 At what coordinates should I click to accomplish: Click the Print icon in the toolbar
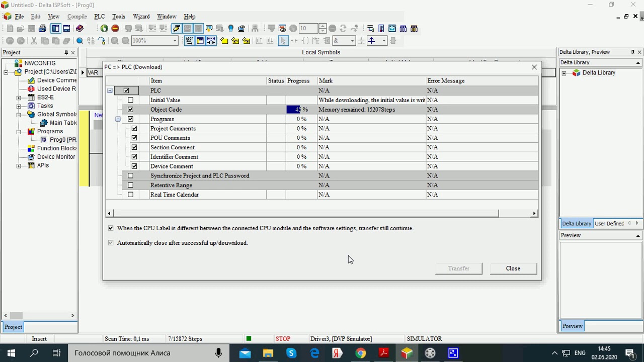pyautogui.click(x=43, y=29)
